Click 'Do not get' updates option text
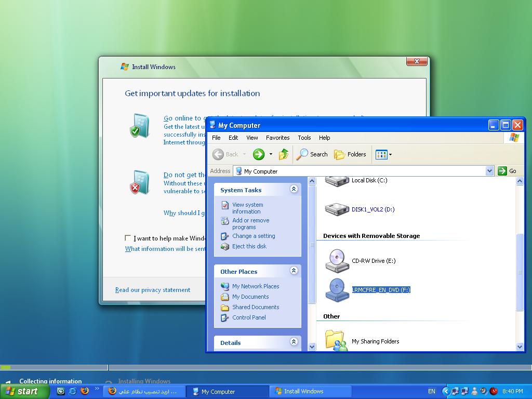 tap(184, 175)
